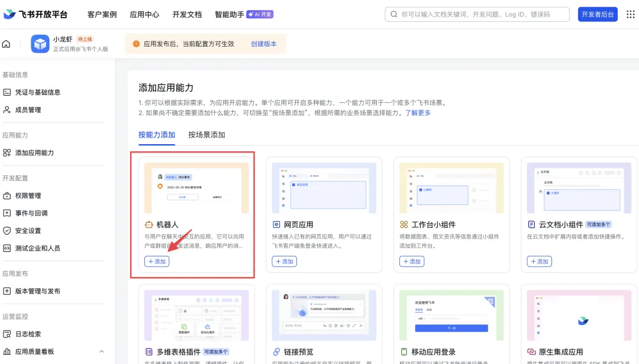The image size is (639, 364).
Task: Click the blue cube app icon of 小龙虾
Action: pos(40,44)
